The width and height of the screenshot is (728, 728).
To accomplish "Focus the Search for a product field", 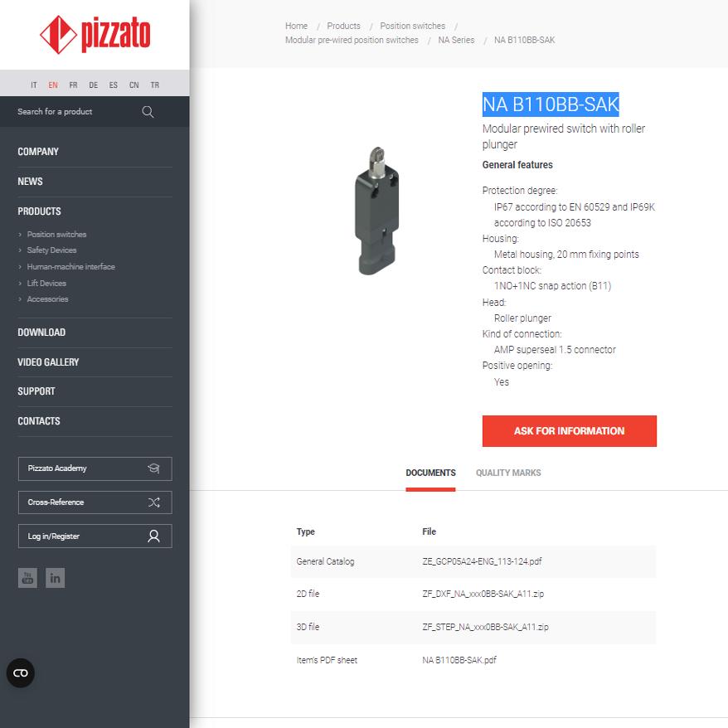I will pyautogui.click(x=76, y=112).
